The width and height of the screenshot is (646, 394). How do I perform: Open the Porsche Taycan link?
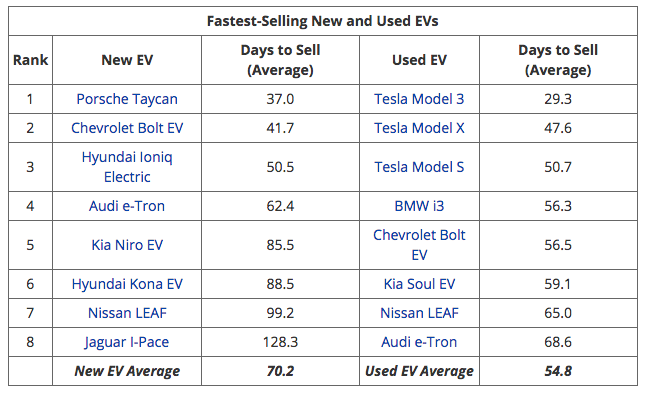click(x=127, y=99)
